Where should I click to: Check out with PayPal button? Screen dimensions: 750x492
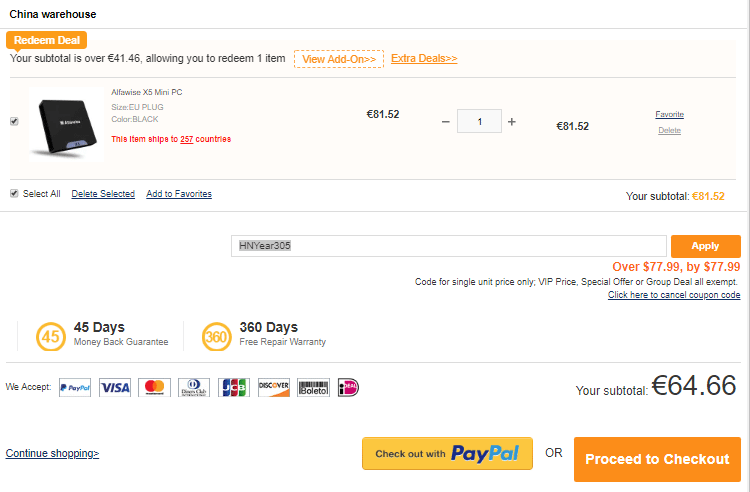click(x=447, y=453)
